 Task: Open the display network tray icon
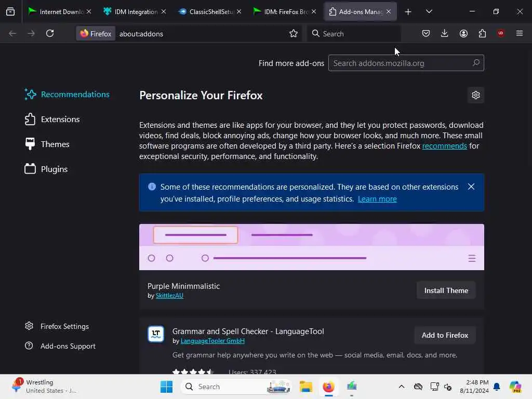(434, 387)
